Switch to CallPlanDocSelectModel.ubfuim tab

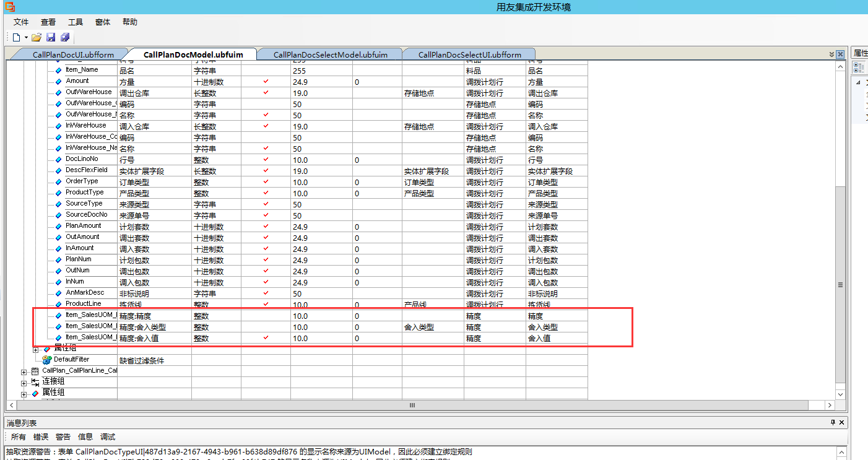coord(330,54)
